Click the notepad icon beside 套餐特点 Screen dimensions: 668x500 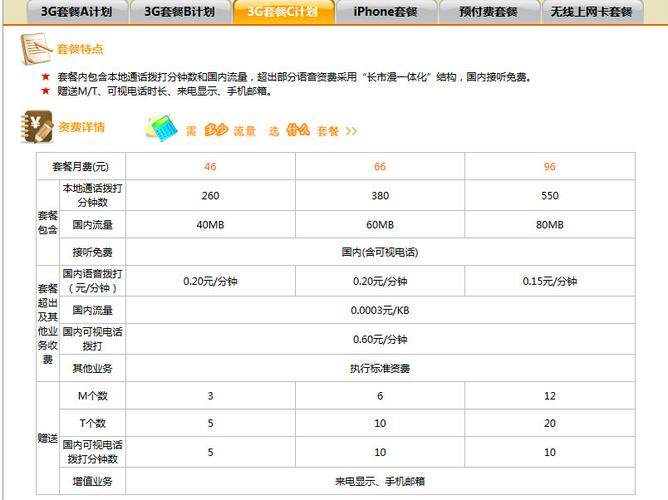(x=35, y=49)
